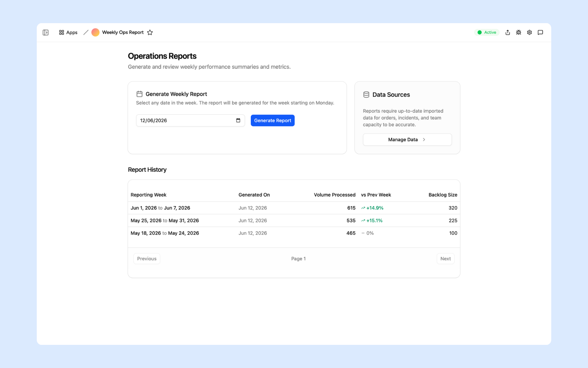Click the Volume Processed column header
This screenshot has width=588, height=368.
coord(334,195)
